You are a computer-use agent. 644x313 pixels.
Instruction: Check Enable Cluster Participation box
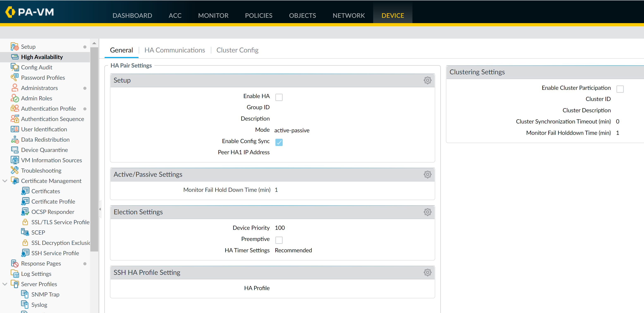[x=620, y=89]
